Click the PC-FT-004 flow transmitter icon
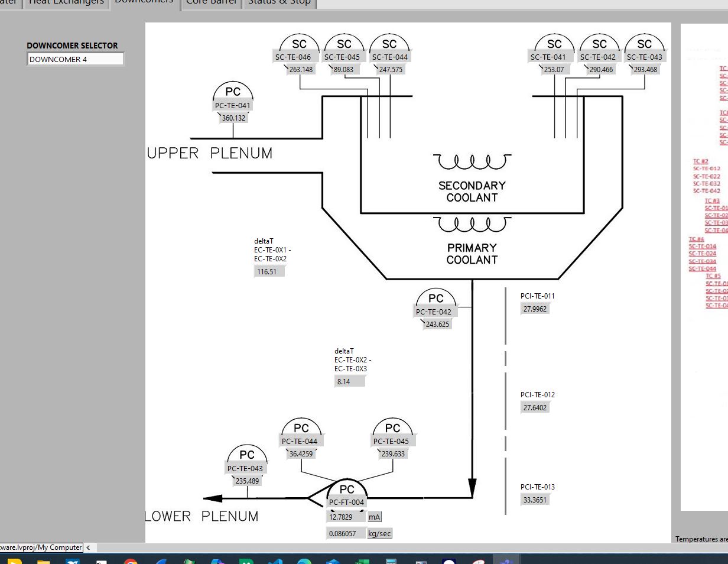 tap(347, 490)
